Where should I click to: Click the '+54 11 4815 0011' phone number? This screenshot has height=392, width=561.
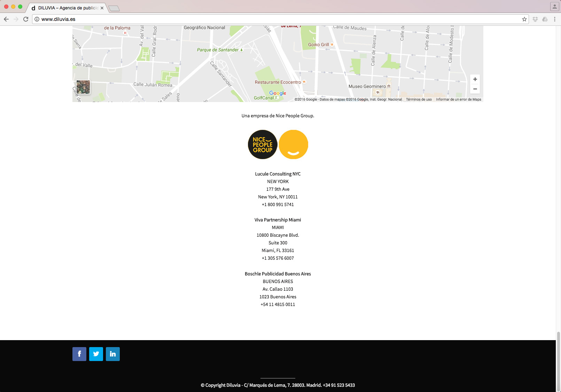point(278,304)
